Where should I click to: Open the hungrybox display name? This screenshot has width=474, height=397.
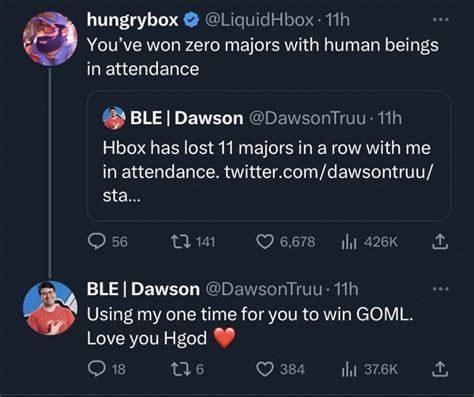tap(132, 20)
